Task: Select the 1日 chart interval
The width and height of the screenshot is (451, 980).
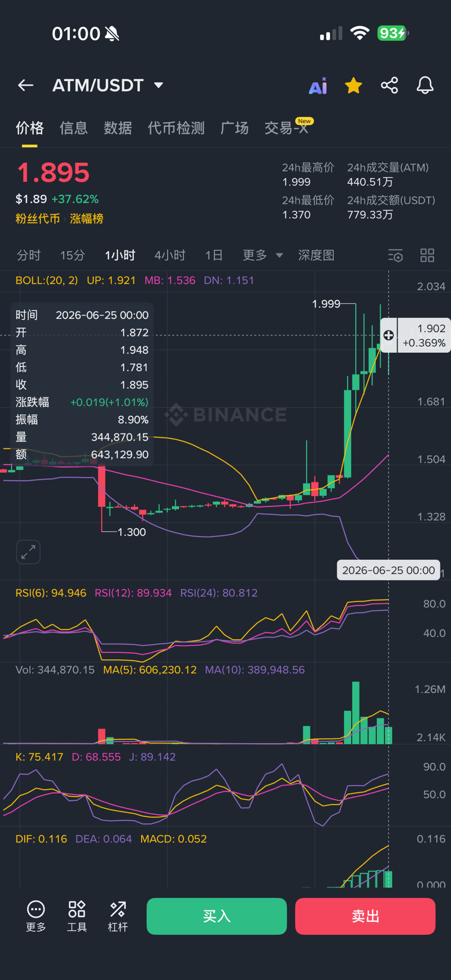Action: (214, 255)
